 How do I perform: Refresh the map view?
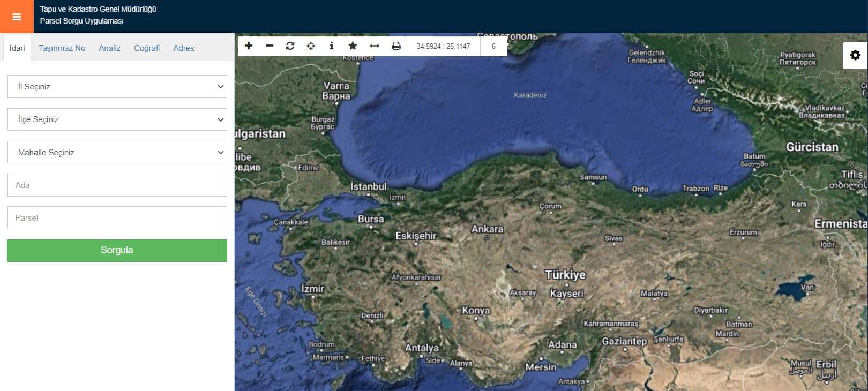click(290, 46)
